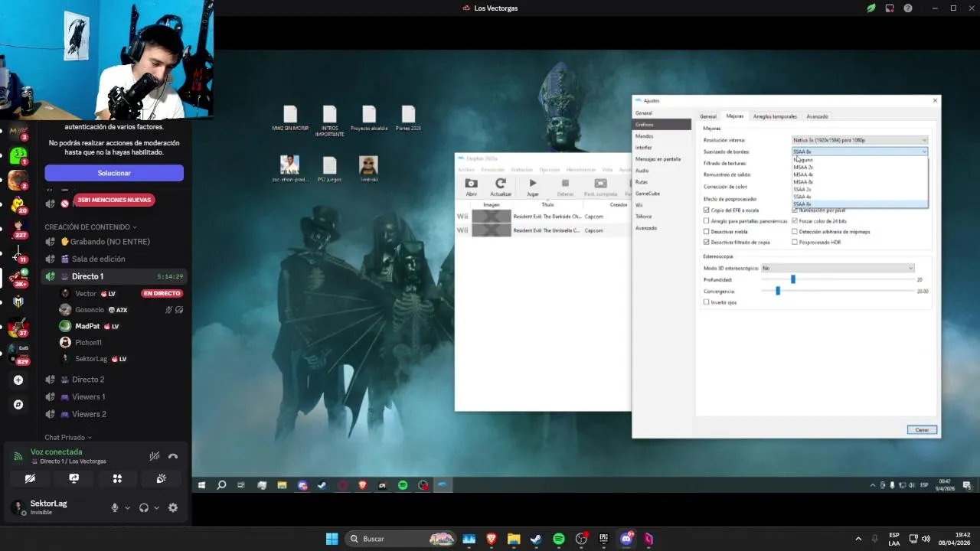This screenshot has height=551, width=980.
Task: Open GameCube section in Ajustes sidebar
Action: coord(661,194)
